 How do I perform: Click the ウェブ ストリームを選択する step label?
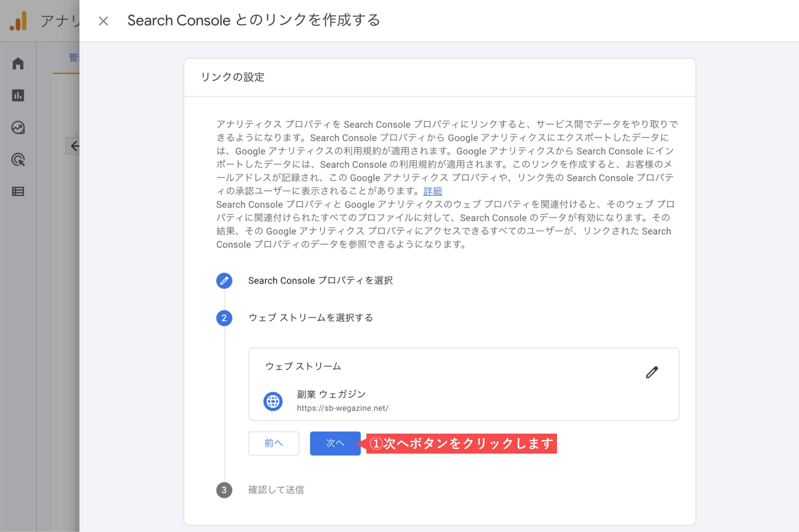pos(311,317)
